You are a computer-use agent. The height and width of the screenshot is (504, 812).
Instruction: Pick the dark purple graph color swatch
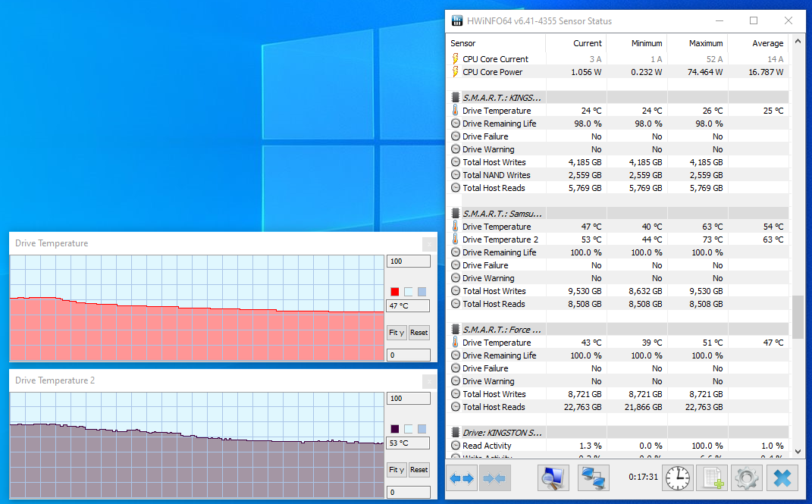tap(394, 429)
